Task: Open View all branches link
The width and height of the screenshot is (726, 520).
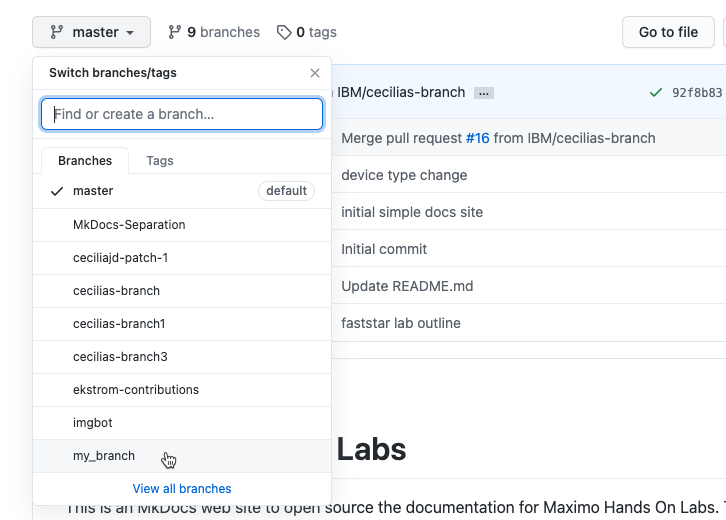Action: click(x=182, y=489)
